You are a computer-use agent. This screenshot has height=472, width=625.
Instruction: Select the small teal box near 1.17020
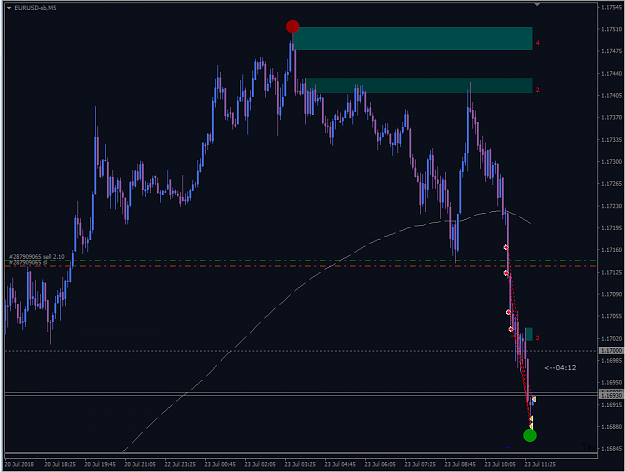tap(529, 334)
